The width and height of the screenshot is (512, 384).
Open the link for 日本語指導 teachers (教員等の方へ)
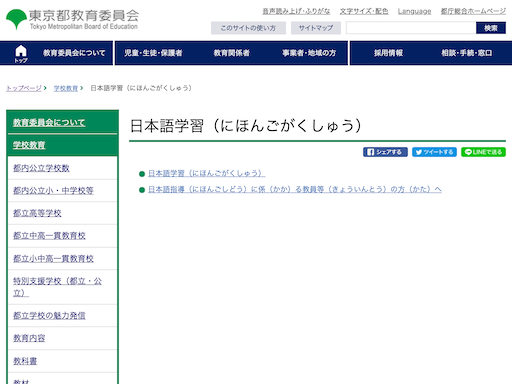point(295,189)
